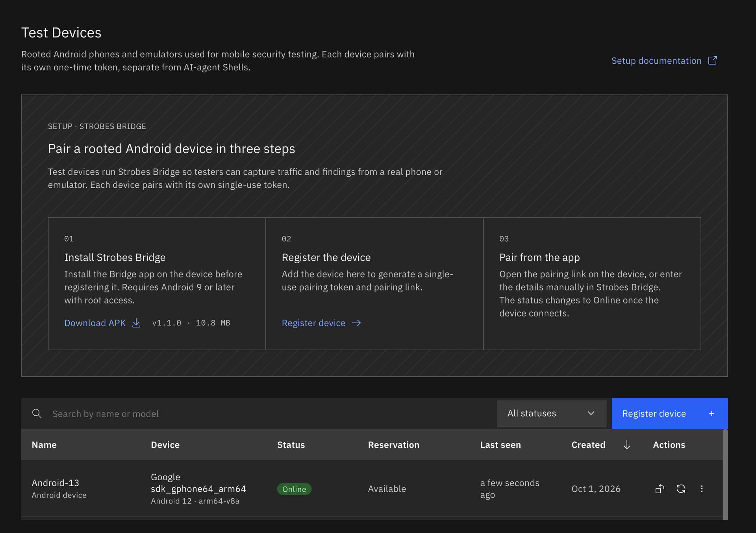Click the magnifier search icon

(37, 413)
